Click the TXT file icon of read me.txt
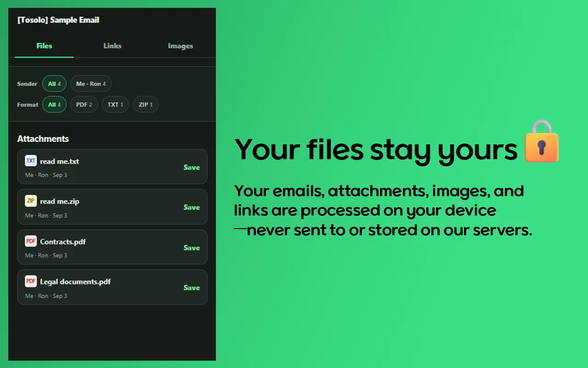The height and width of the screenshot is (368, 588). [x=31, y=161]
